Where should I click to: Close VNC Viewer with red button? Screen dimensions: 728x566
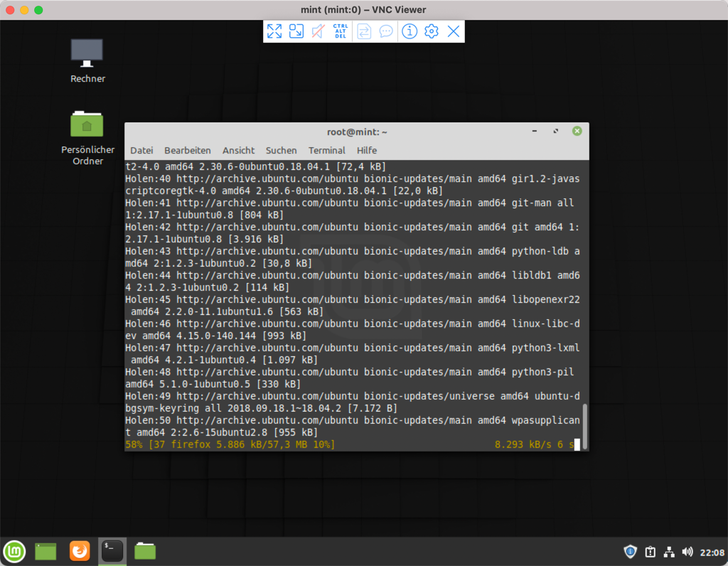click(x=10, y=10)
